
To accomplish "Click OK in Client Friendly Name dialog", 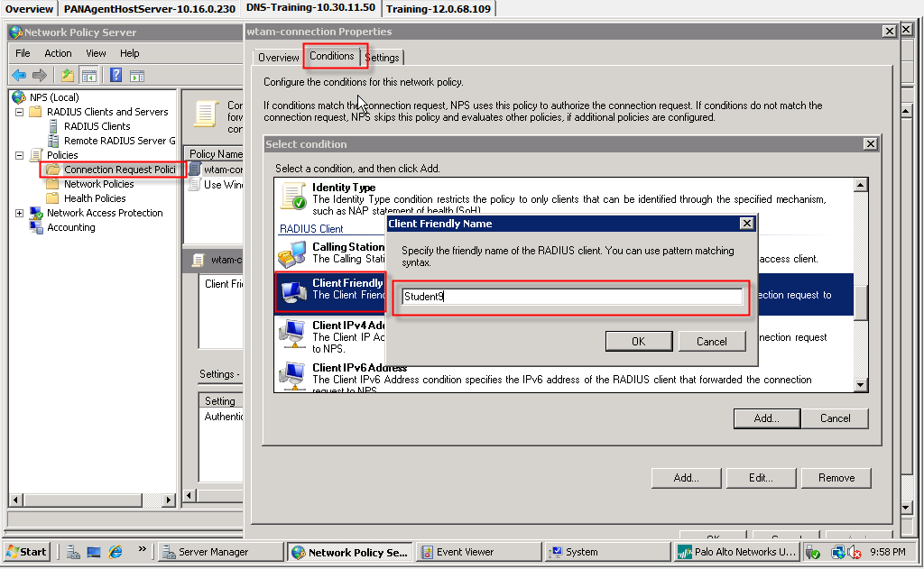I will point(639,342).
